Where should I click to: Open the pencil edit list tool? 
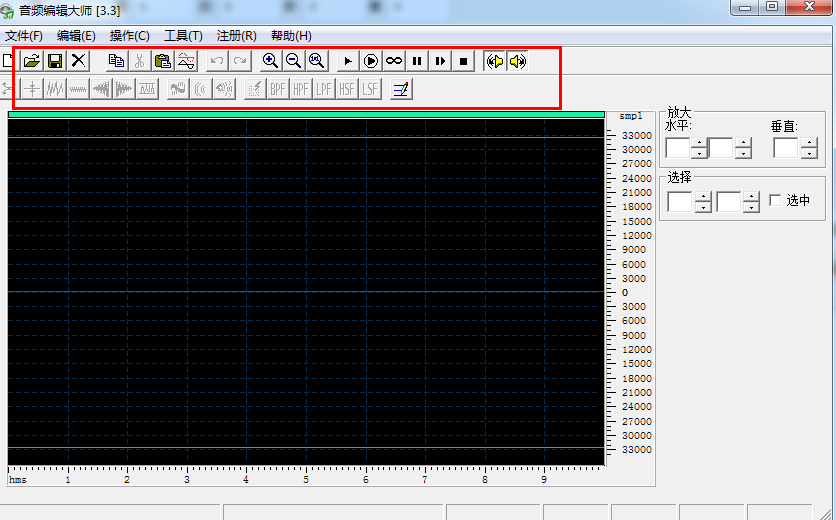(401, 89)
